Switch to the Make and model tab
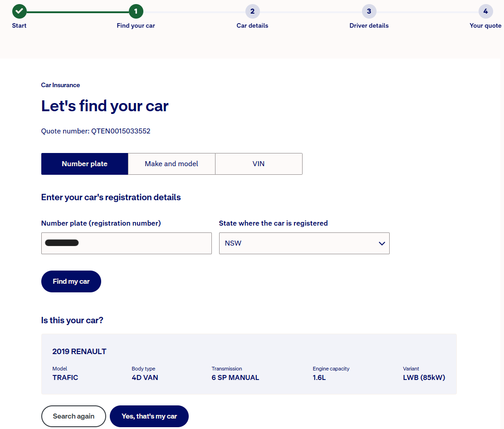This screenshot has width=504, height=429. (171, 164)
